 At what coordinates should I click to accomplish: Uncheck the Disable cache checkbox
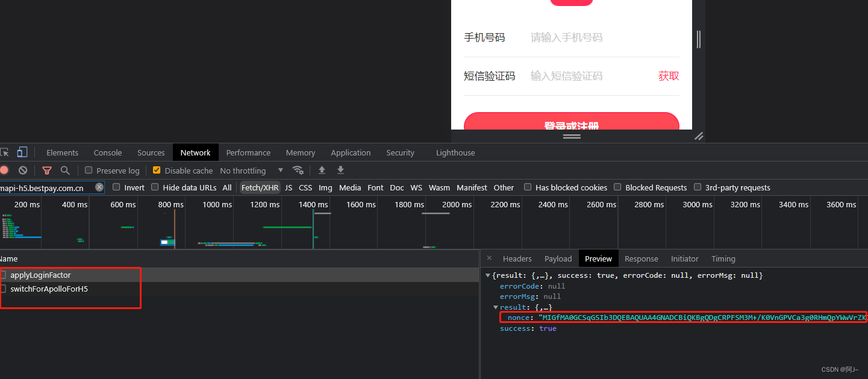click(157, 171)
